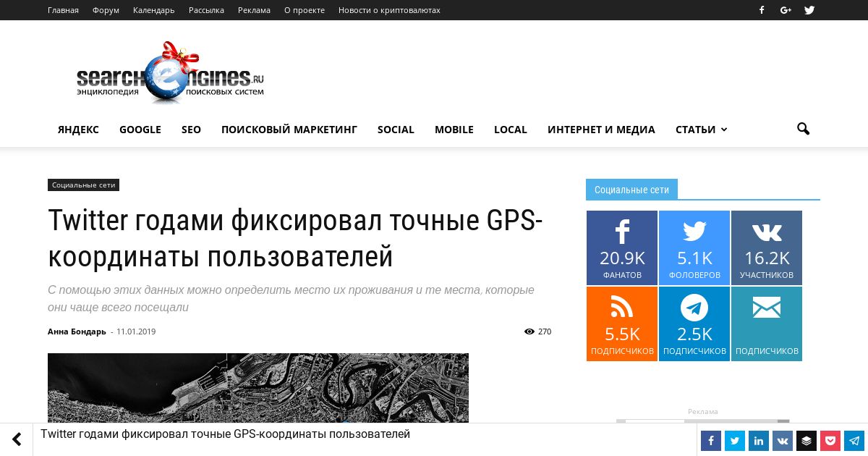The width and height of the screenshot is (868, 456).
Task: Open the GOOGLE menu section
Action: (140, 130)
